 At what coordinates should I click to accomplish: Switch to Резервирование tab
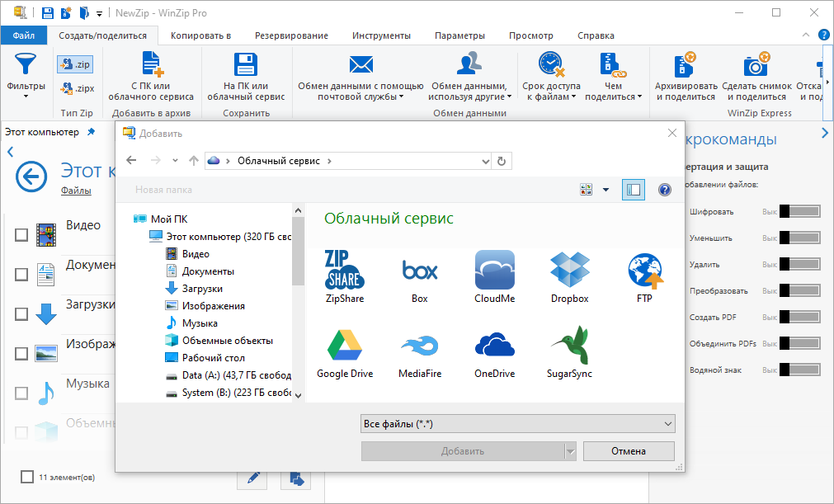pos(291,35)
